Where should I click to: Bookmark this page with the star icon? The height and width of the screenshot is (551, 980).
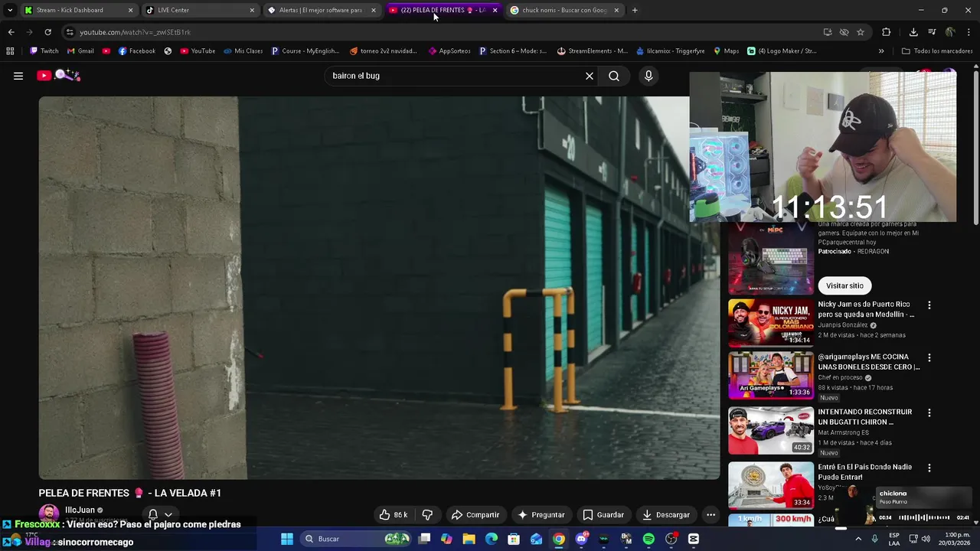(861, 32)
